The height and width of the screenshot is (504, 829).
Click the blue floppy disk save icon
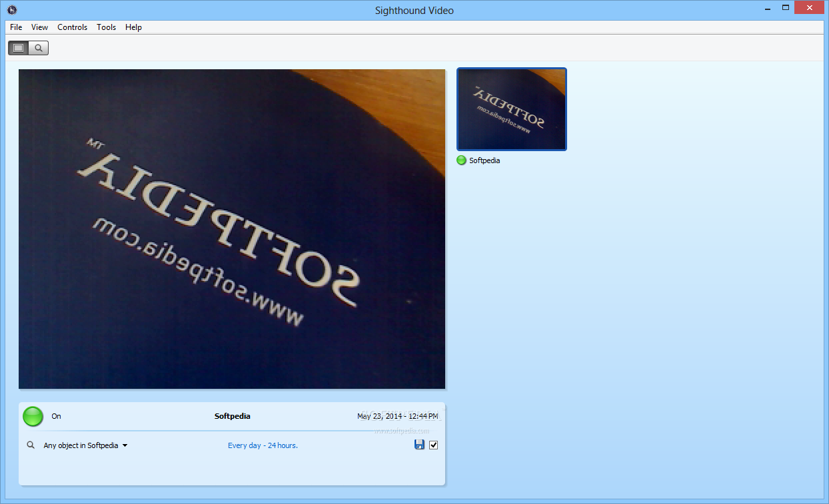(x=419, y=445)
